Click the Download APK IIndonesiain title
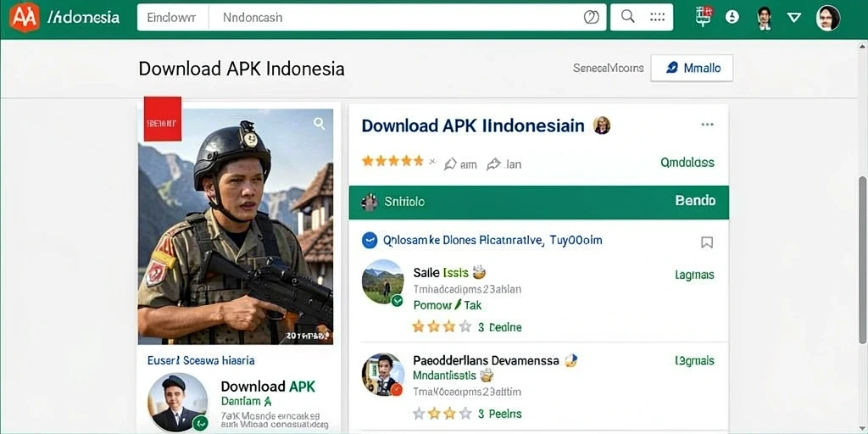 [473, 125]
